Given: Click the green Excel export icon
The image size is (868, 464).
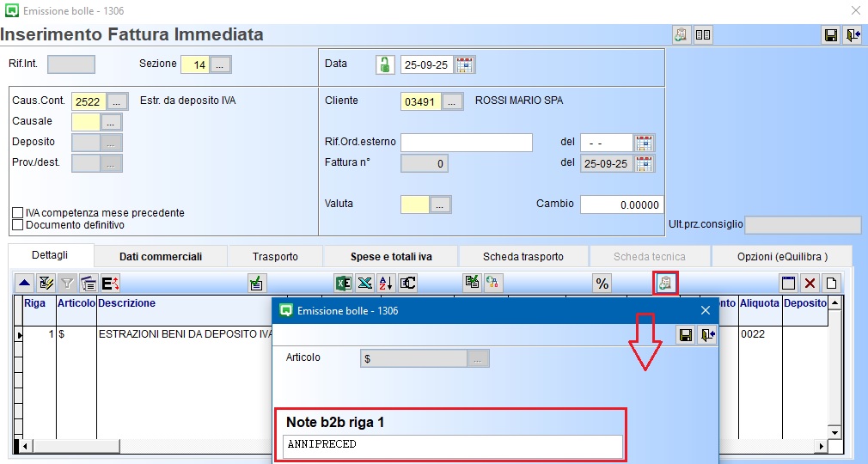Looking at the screenshot, I should pos(343,283).
